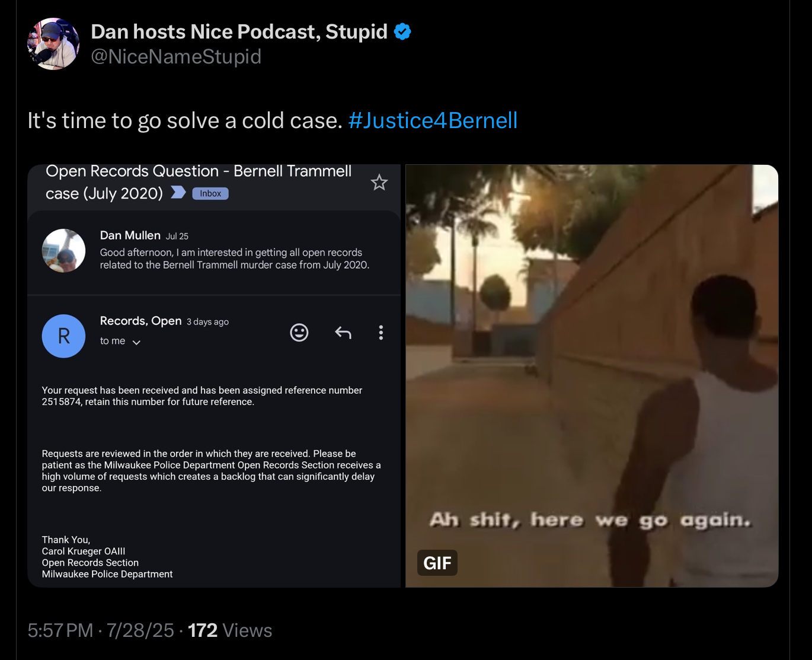Open the email screenshot image
812x660 pixels.
coord(214,376)
